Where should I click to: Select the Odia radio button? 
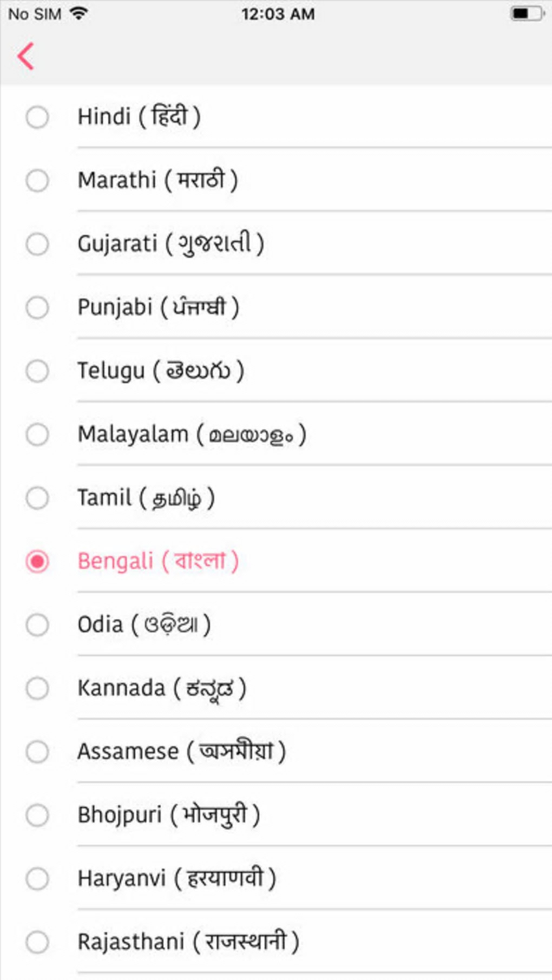tap(37, 624)
